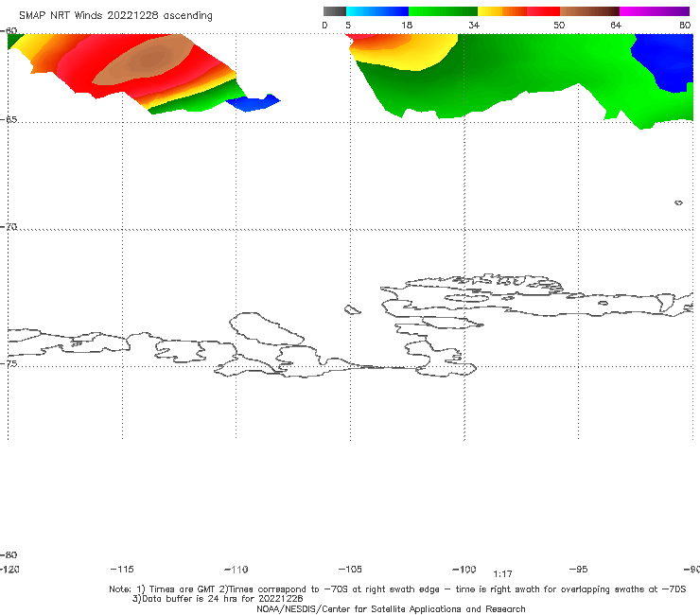Viewport: 700px width, 615px height.
Task: Click the latitude label '-70'
Action: [x=9, y=227]
